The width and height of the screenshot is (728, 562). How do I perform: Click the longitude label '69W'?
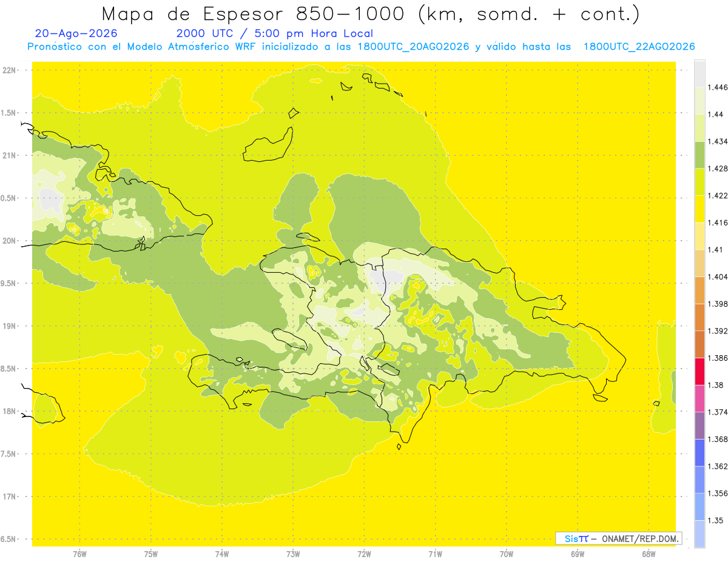point(578,554)
